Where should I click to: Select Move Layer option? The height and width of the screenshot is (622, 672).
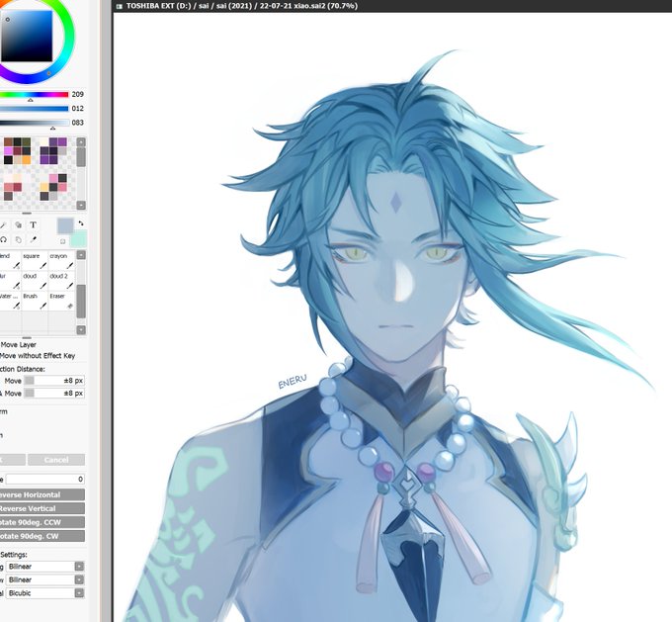click(18, 344)
